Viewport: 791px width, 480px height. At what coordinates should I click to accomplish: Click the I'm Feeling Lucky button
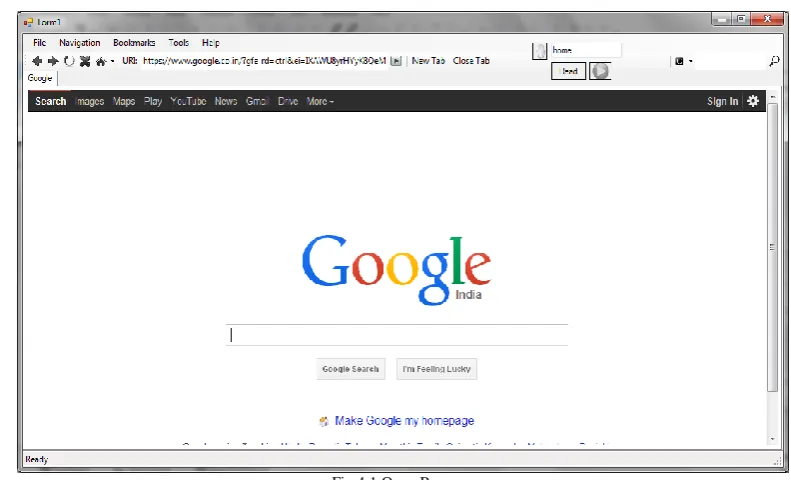click(436, 369)
